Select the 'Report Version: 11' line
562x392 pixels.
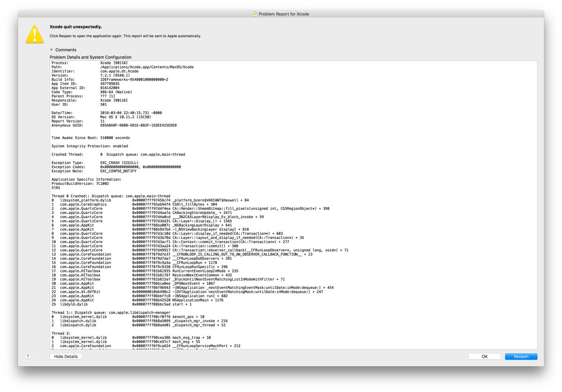78,121
